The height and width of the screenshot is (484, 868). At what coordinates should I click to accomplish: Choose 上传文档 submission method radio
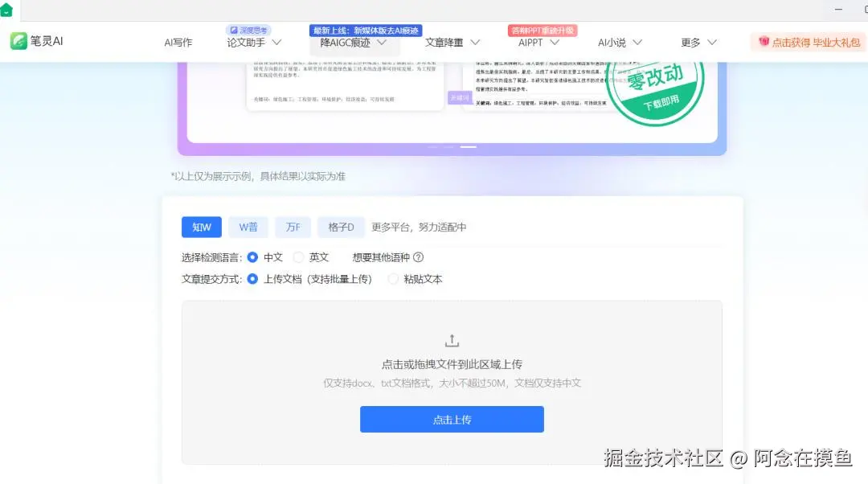[x=252, y=279]
